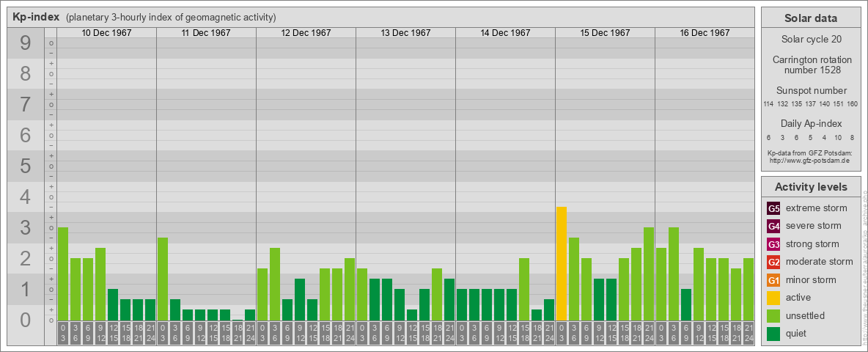Click the 'moderate storm' legend label
This screenshot has height=352, width=868.
(820, 262)
